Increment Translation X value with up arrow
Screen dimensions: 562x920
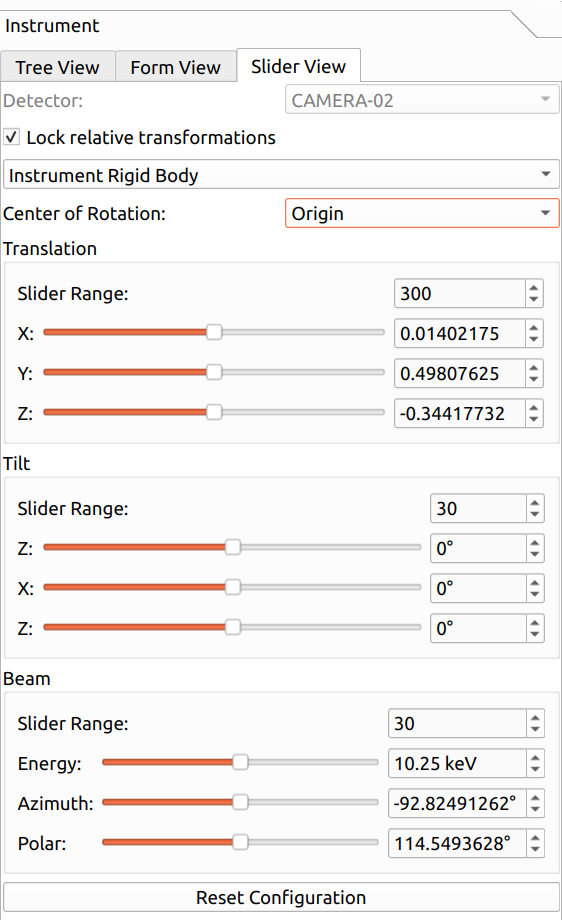[x=533, y=327]
